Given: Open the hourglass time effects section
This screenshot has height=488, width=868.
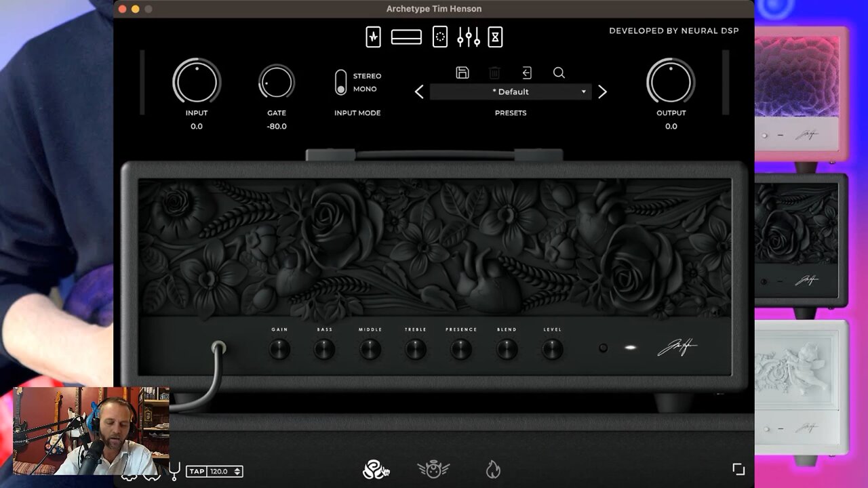Looking at the screenshot, I should coord(495,37).
